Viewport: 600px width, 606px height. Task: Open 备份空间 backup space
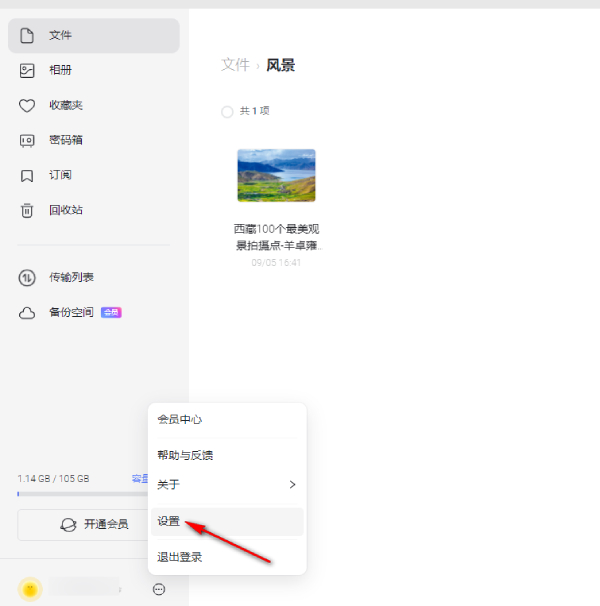coord(71,313)
